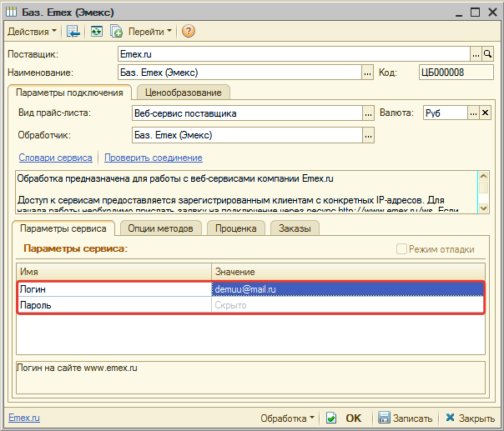Click the Валюта field with Руб
The height and width of the screenshot is (431, 504).
point(446,113)
